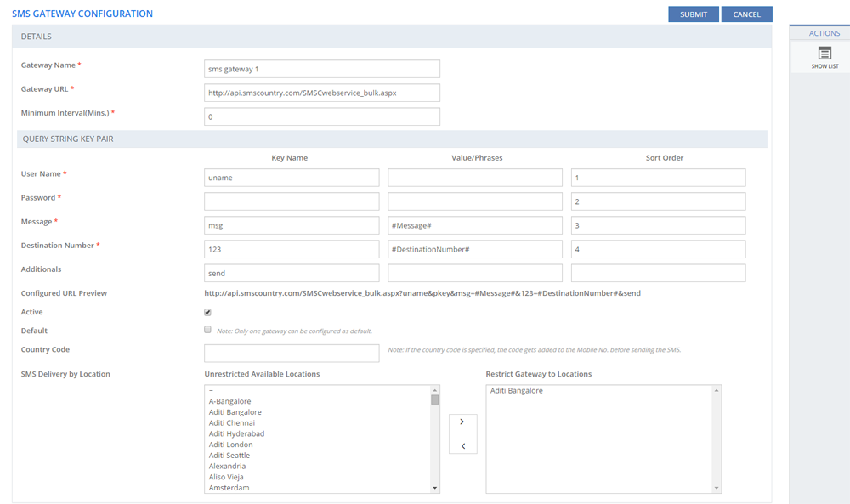Click the User Name value field

point(475,178)
